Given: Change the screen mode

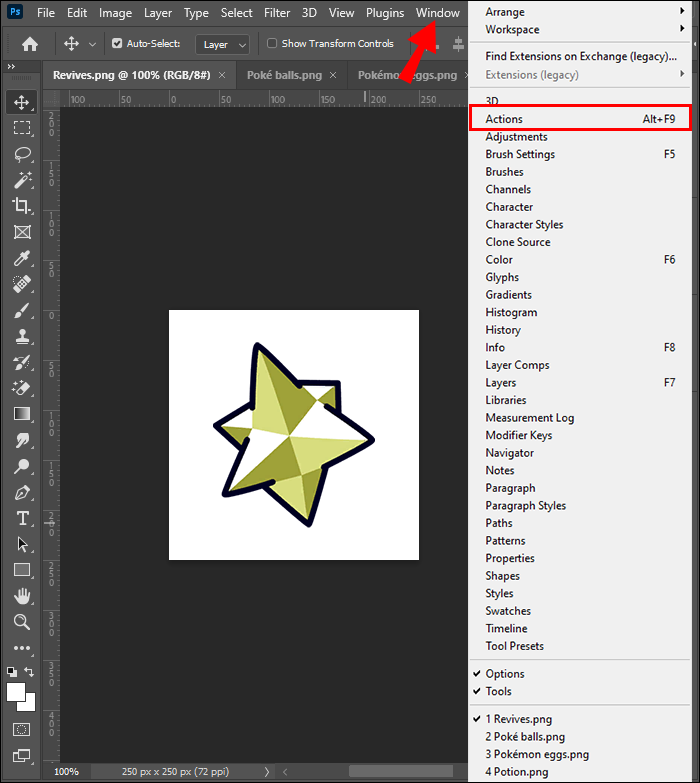Looking at the screenshot, I should (x=21, y=756).
